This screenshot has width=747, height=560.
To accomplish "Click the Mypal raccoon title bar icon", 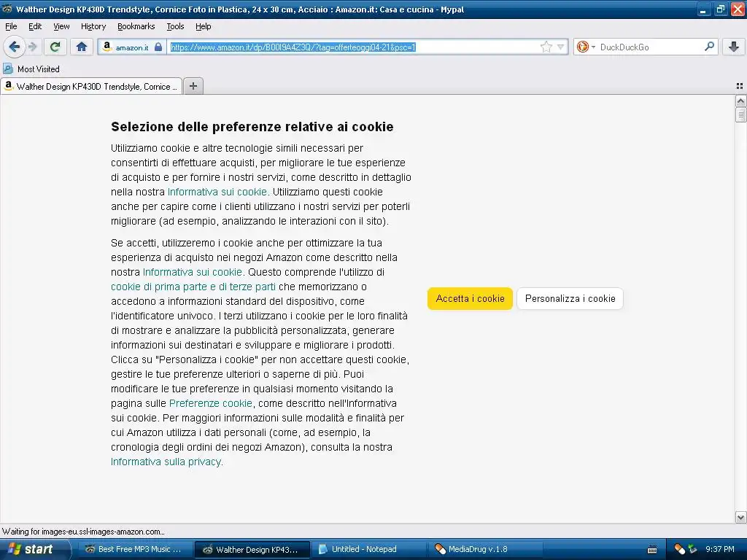I will 7,9.
